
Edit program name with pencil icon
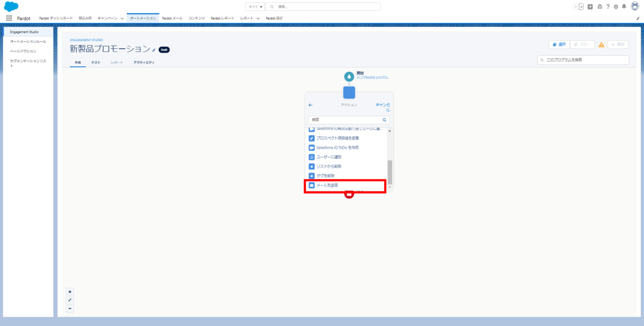pos(154,50)
